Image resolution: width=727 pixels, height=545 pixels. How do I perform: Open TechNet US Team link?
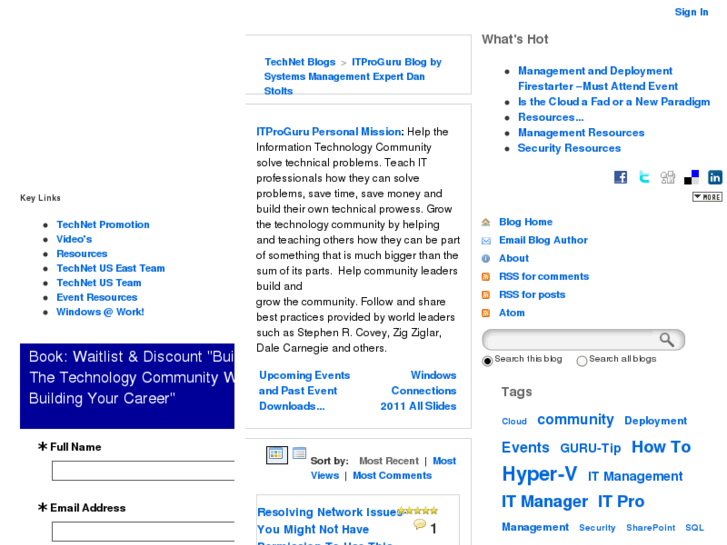coord(99,282)
